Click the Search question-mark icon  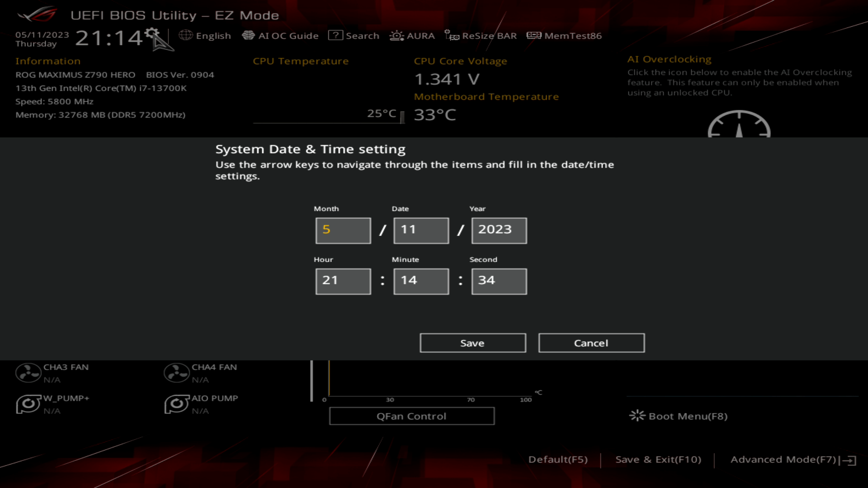(x=335, y=35)
